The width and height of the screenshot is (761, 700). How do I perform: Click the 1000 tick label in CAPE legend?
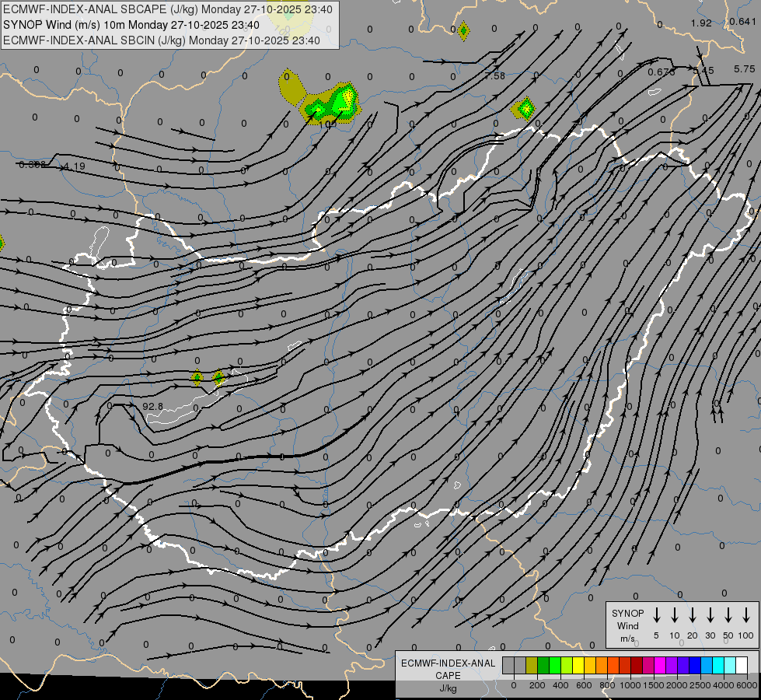tap(630, 685)
